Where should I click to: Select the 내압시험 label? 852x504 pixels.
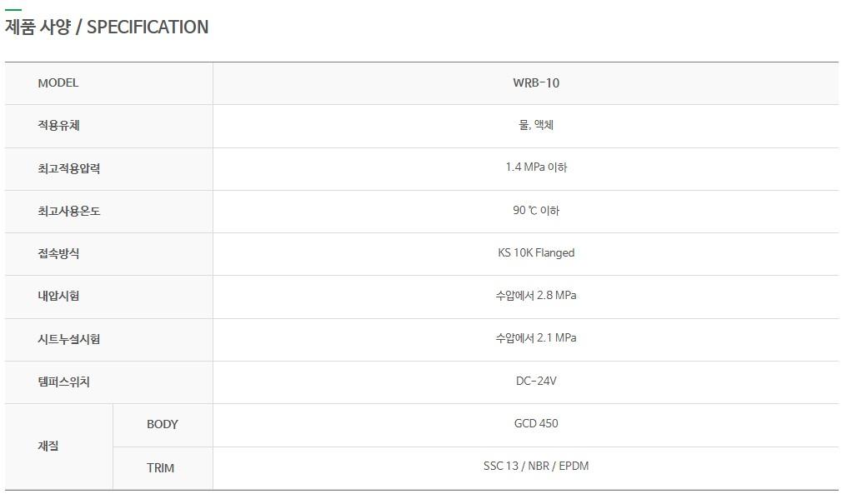click(x=58, y=296)
